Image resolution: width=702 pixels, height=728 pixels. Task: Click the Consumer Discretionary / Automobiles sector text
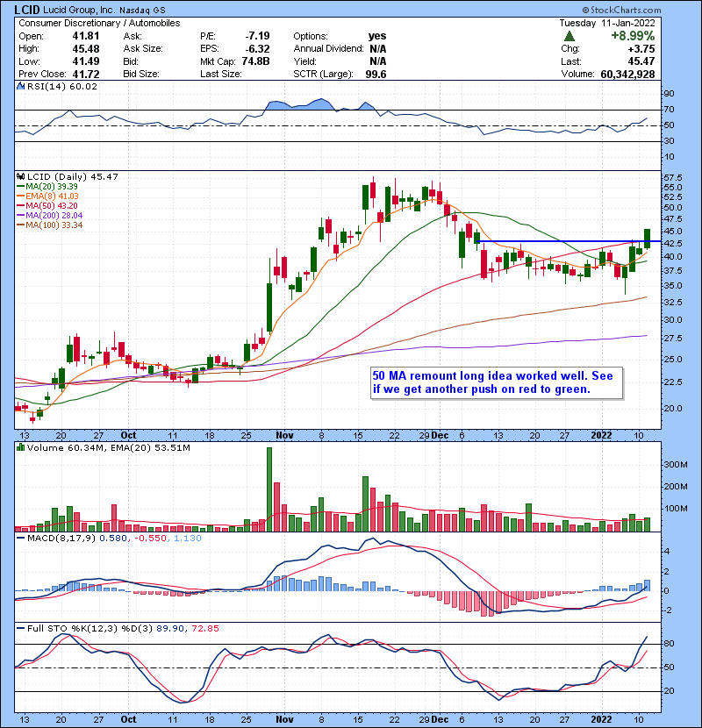coord(99,23)
